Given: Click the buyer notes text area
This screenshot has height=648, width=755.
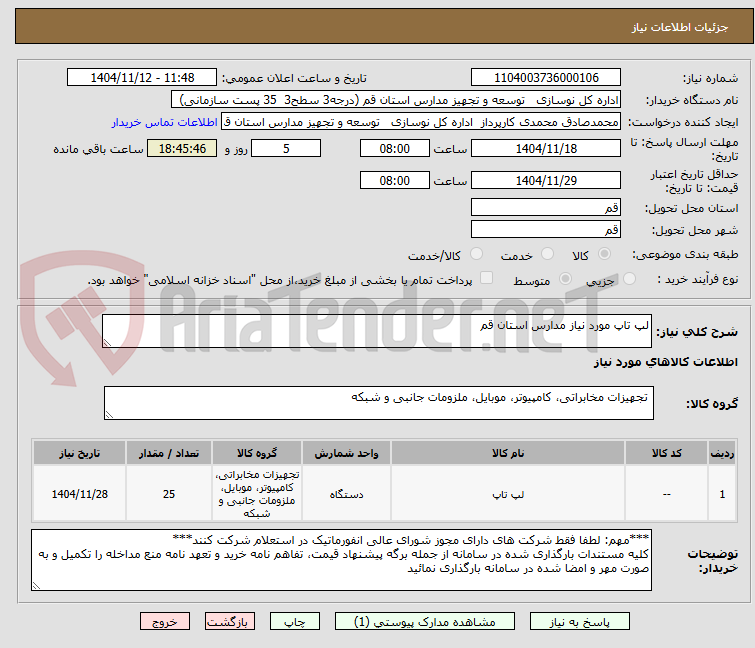Looking at the screenshot, I should pos(341,560).
